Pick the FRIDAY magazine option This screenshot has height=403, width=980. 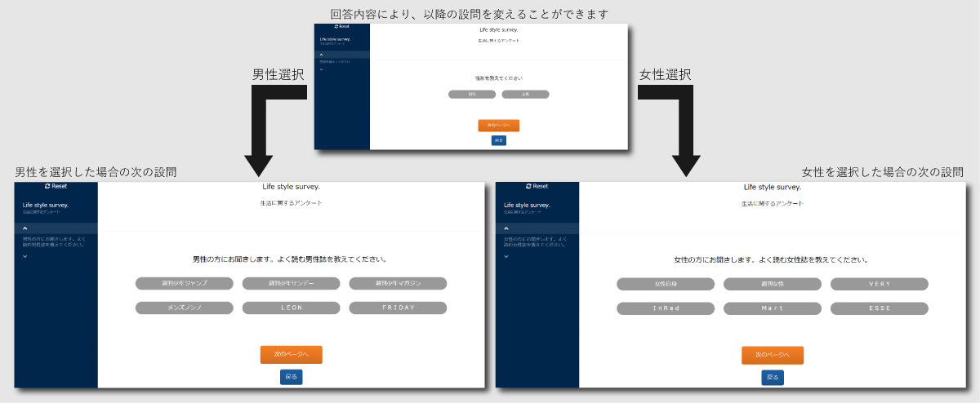[x=398, y=308]
